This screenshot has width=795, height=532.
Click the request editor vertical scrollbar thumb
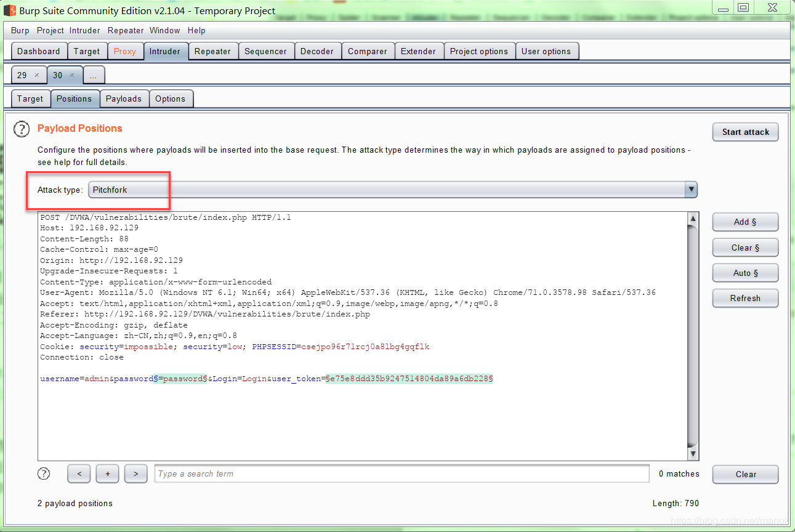693,336
